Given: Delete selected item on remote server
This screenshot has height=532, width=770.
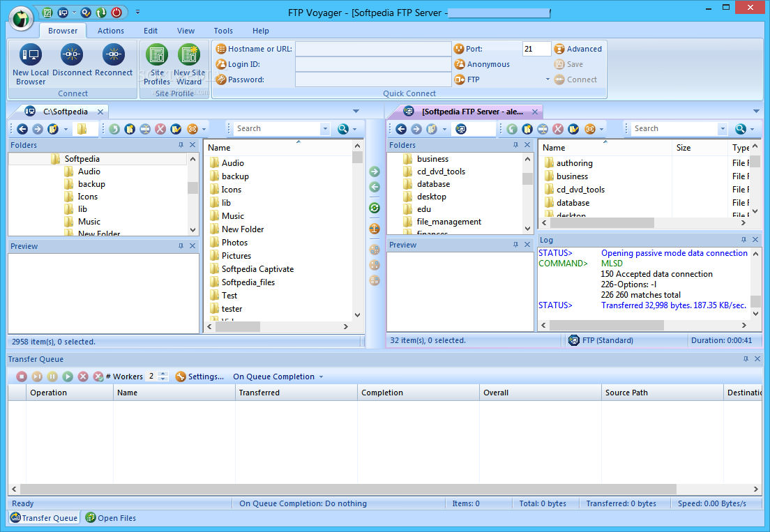Looking at the screenshot, I should 558,129.
